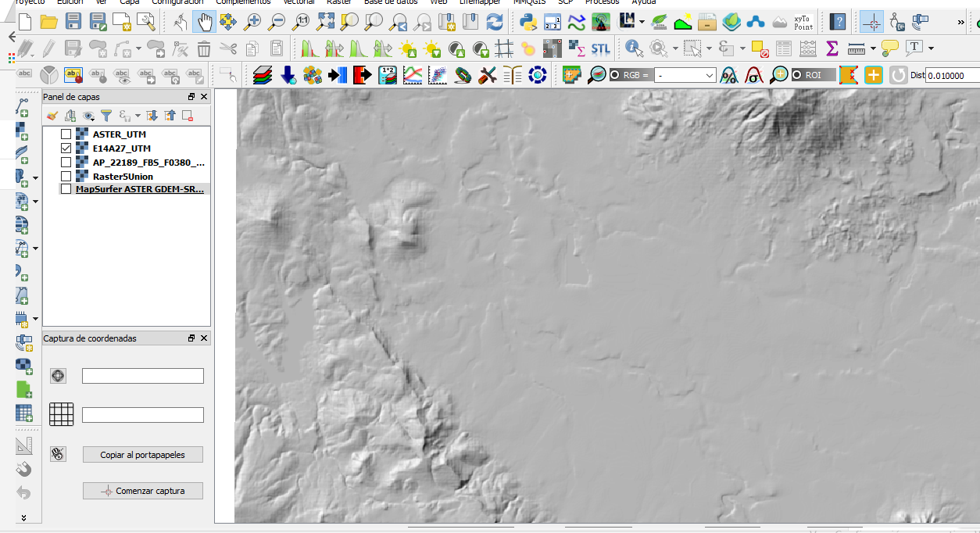The height and width of the screenshot is (533, 980).
Task: Open the field calculator abacus icon
Action: (x=807, y=49)
